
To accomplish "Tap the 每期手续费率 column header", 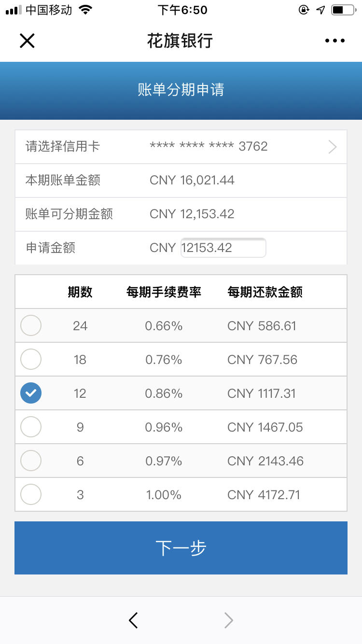I will pos(164,292).
